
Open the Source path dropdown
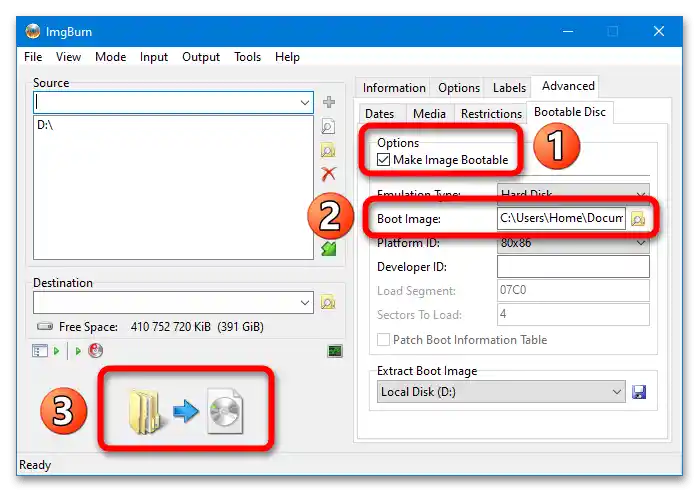click(x=305, y=102)
